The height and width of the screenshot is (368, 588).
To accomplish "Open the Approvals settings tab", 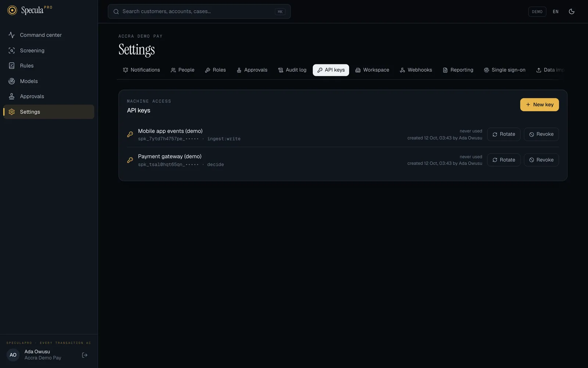I will (252, 70).
